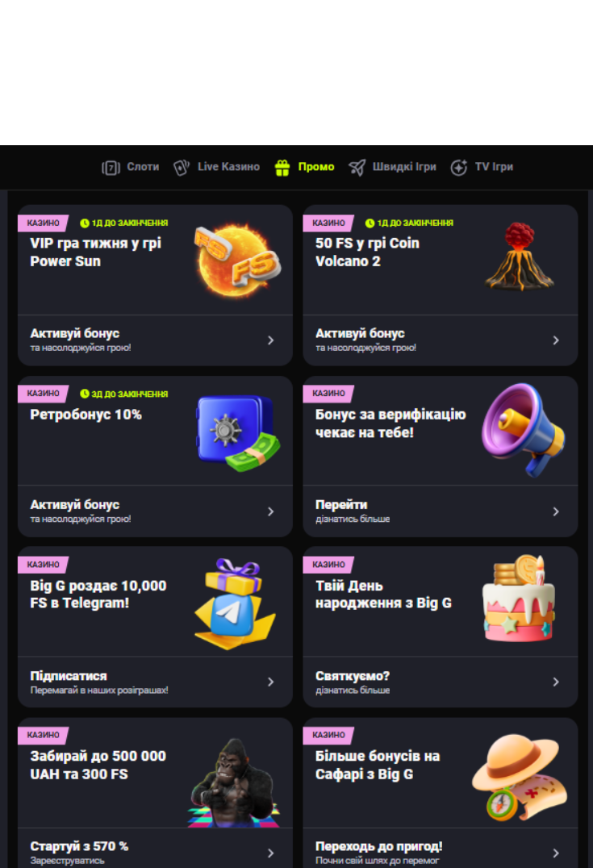
Task: Click Підписатися on the Telegram promo
Action: (69, 676)
